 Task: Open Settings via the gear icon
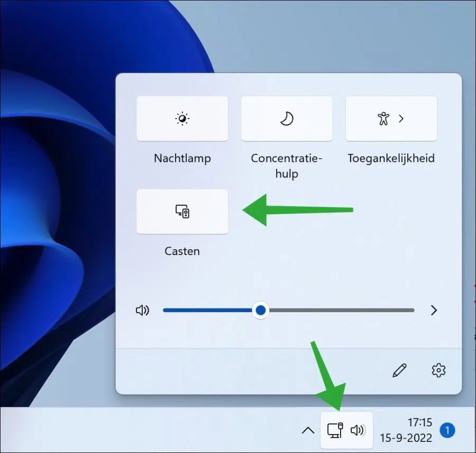438,370
